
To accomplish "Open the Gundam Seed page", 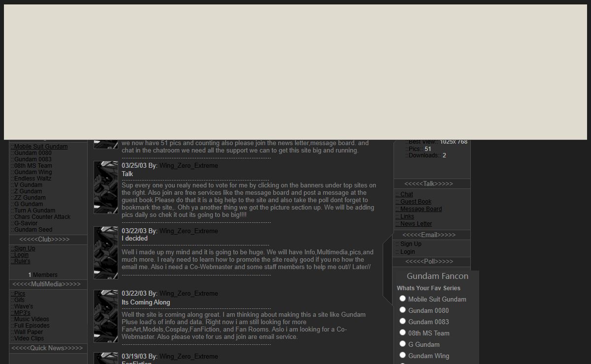I will click(32, 230).
